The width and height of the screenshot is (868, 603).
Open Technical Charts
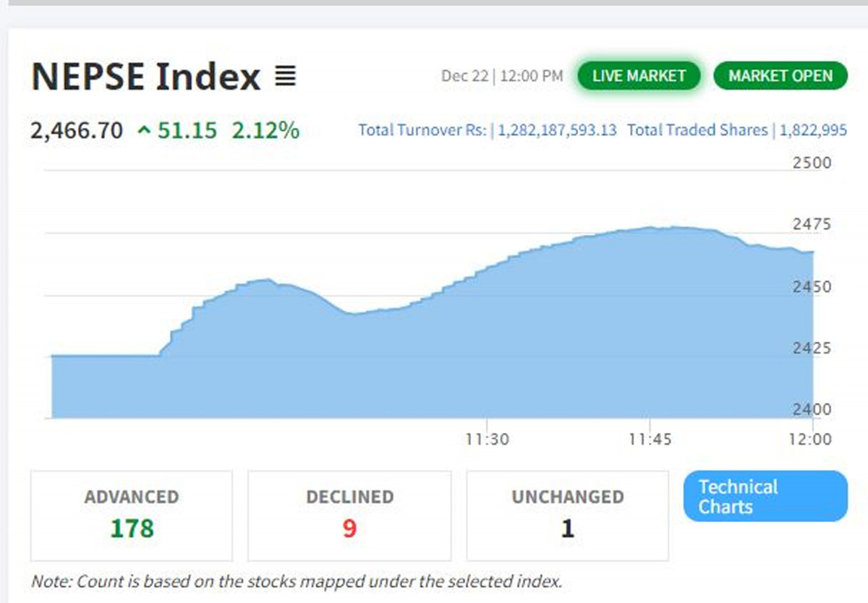[765, 497]
